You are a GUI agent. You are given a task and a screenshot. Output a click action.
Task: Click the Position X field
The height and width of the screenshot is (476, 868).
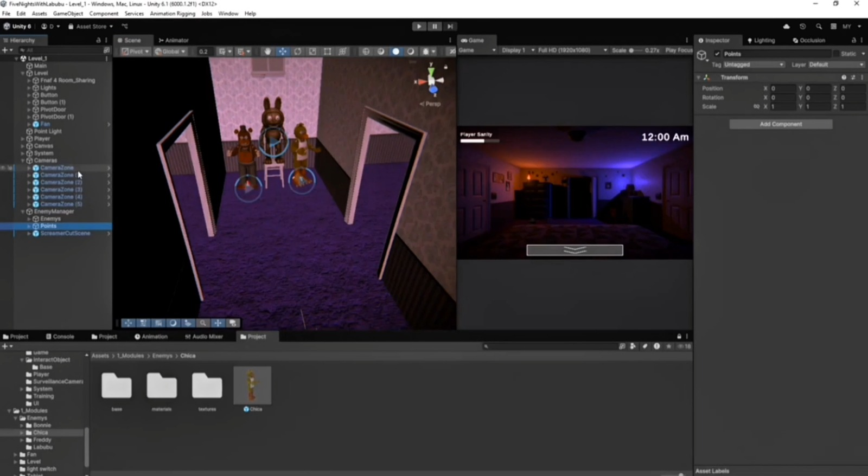[x=783, y=88]
